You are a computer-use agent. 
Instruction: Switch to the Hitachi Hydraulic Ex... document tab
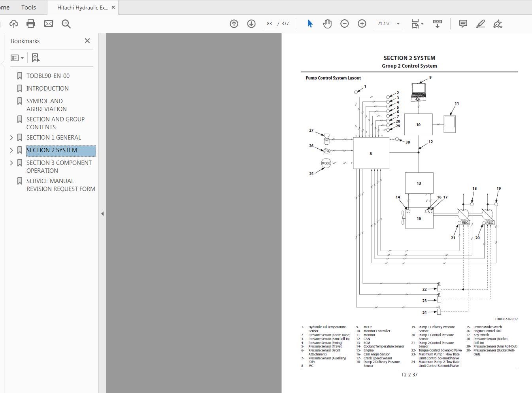pyautogui.click(x=83, y=8)
